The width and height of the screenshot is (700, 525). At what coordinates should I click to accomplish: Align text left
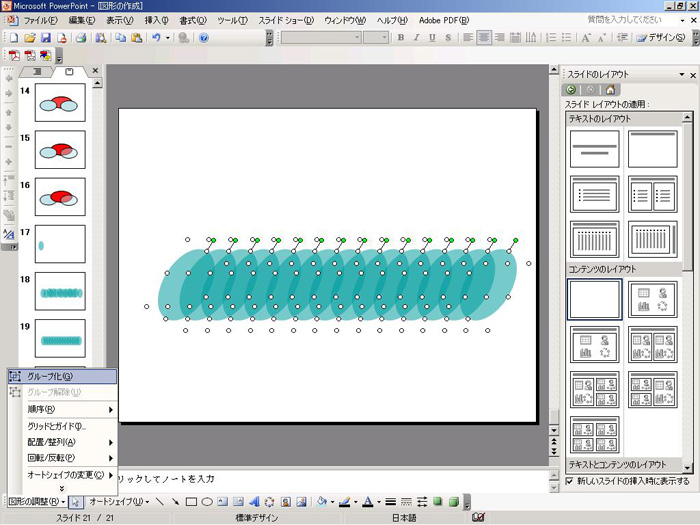click(468, 38)
